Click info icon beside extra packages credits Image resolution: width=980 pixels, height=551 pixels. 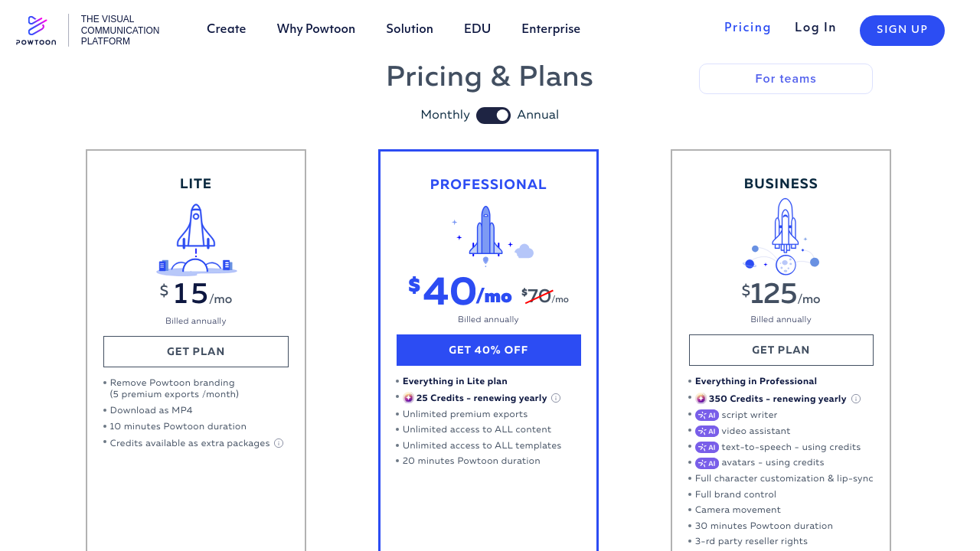[279, 443]
